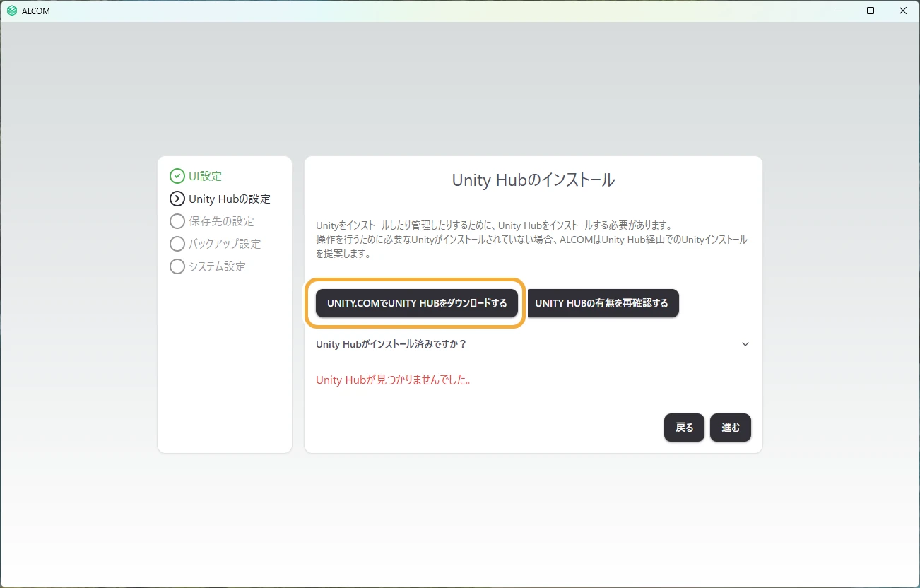Click the red Unity Hubが見つかりませんでした message
The width and height of the screenshot is (920, 588).
click(x=394, y=380)
